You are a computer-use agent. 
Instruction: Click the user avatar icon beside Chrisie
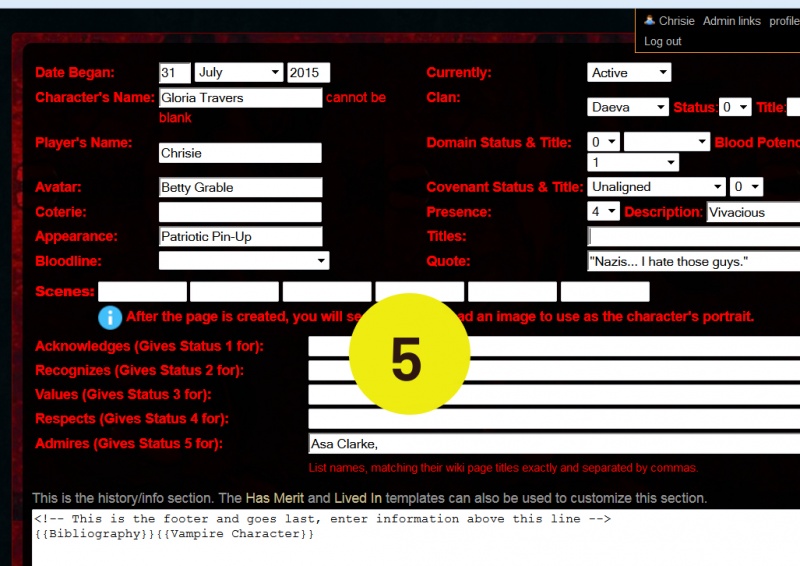tap(649, 20)
